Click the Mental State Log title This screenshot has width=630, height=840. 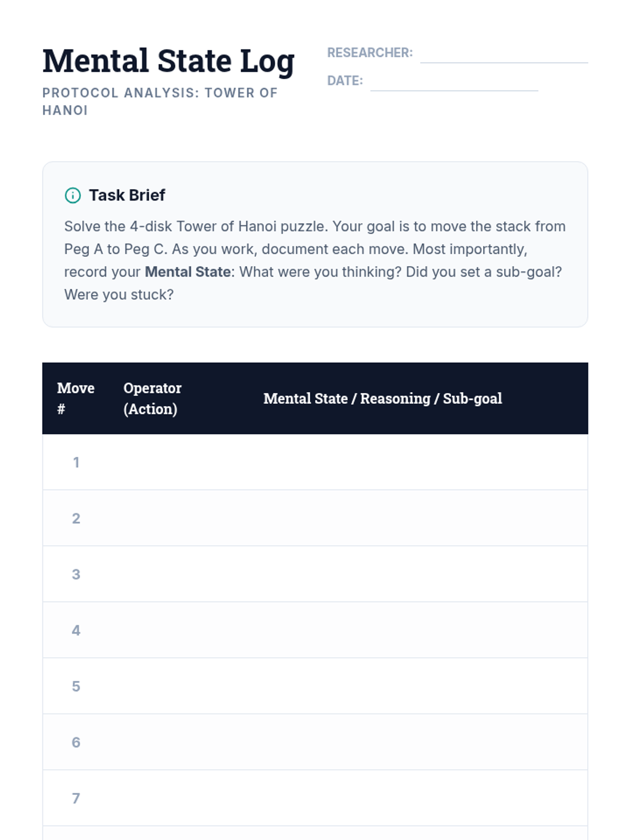tap(169, 61)
